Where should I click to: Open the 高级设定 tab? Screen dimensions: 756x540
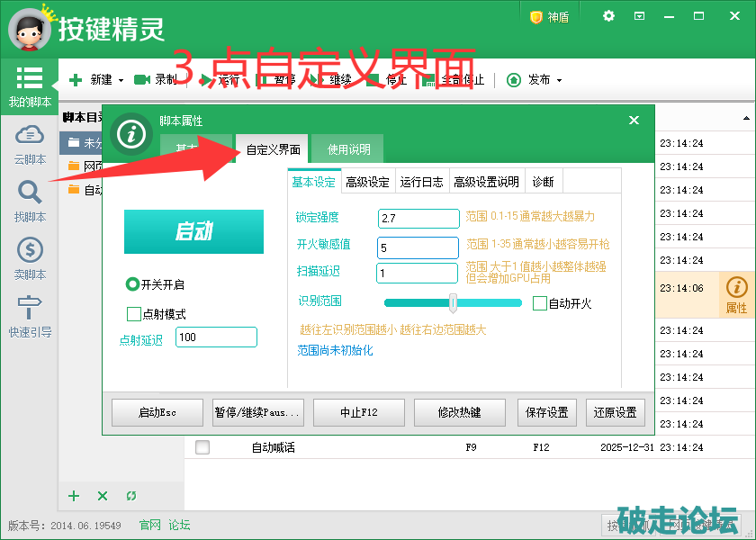[x=367, y=182]
